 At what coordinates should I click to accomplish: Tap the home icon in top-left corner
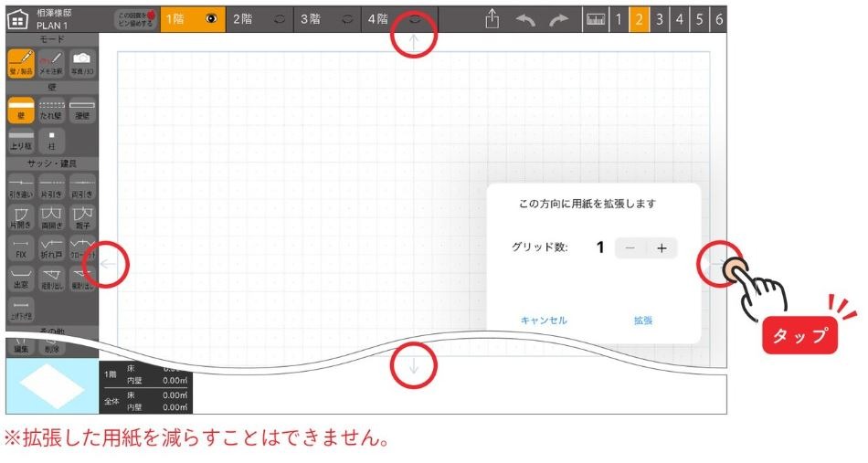(x=18, y=20)
